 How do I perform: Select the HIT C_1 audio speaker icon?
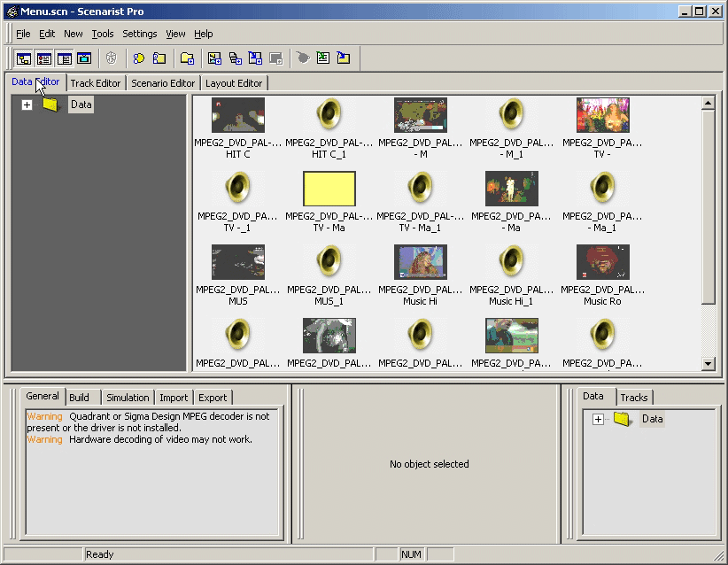point(329,114)
